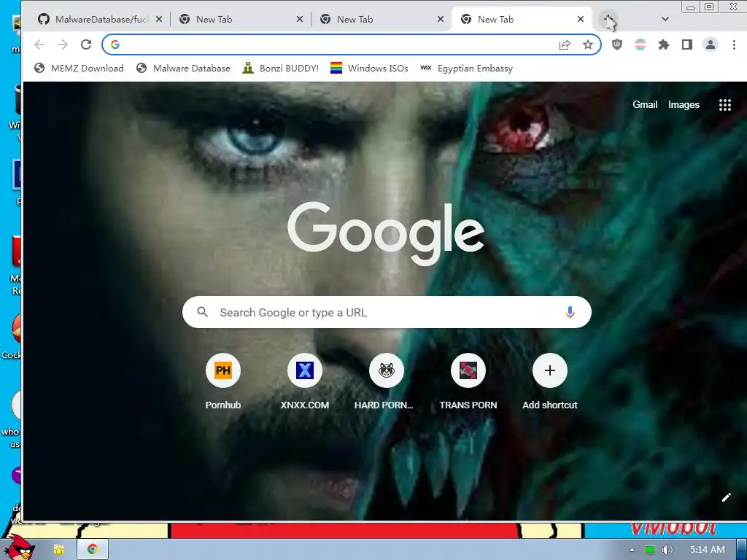Open the Extensions puzzle piece menu

tap(664, 44)
